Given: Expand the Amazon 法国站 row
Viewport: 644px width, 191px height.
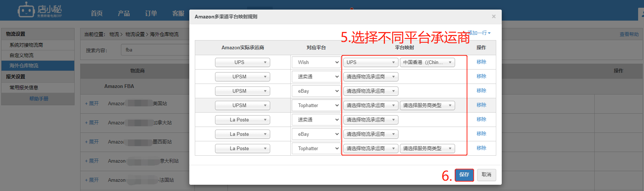Looking at the screenshot, I should pyautogui.click(x=92, y=180).
